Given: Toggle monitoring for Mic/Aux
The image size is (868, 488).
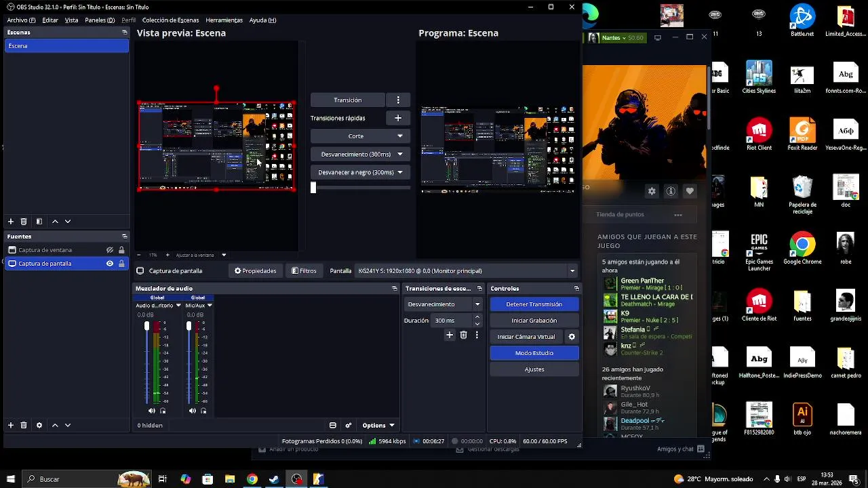Looking at the screenshot, I should pyautogui.click(x=203, y=411).
